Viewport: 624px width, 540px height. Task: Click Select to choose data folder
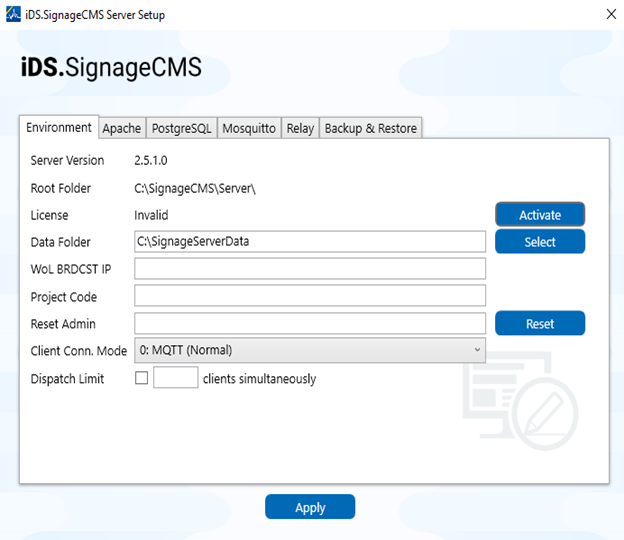[x=540, y=242]
